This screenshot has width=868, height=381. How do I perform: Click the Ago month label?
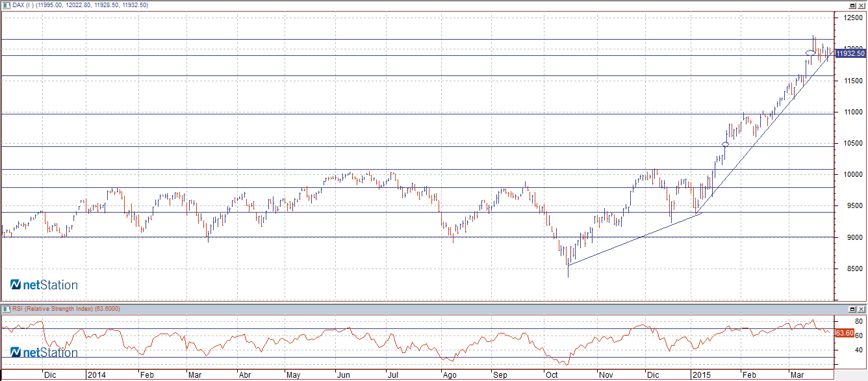pos(449,375)
